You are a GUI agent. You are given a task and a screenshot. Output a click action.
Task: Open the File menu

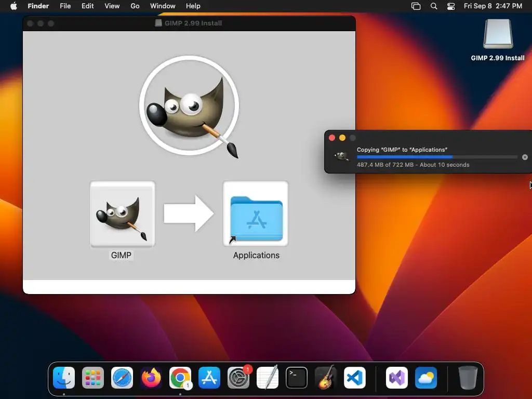(x=65, y=6)
